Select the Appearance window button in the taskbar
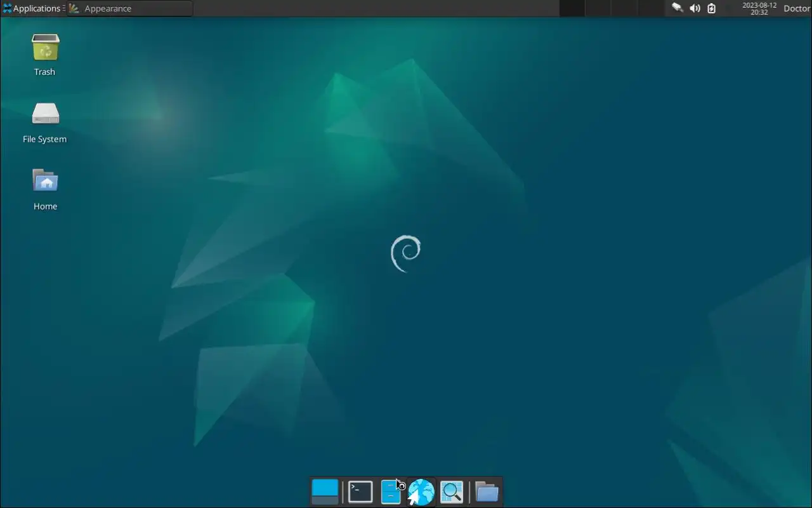Screen dimensions: 812x508 130,8
